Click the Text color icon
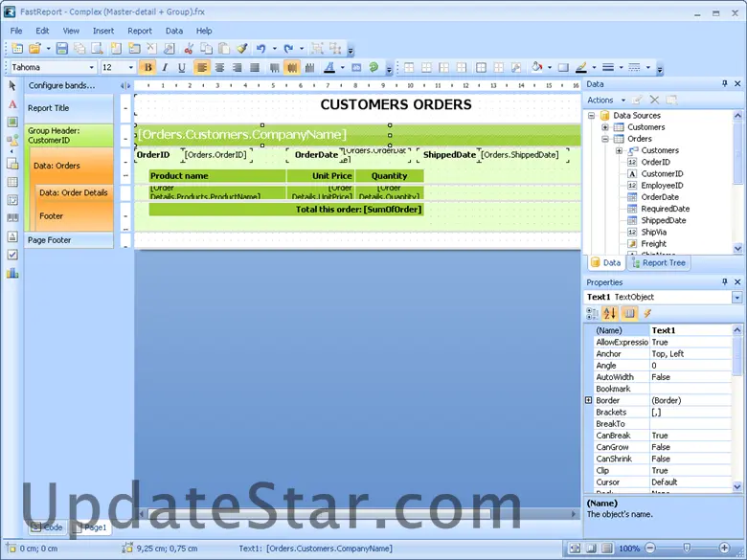 tap(329, 68)
